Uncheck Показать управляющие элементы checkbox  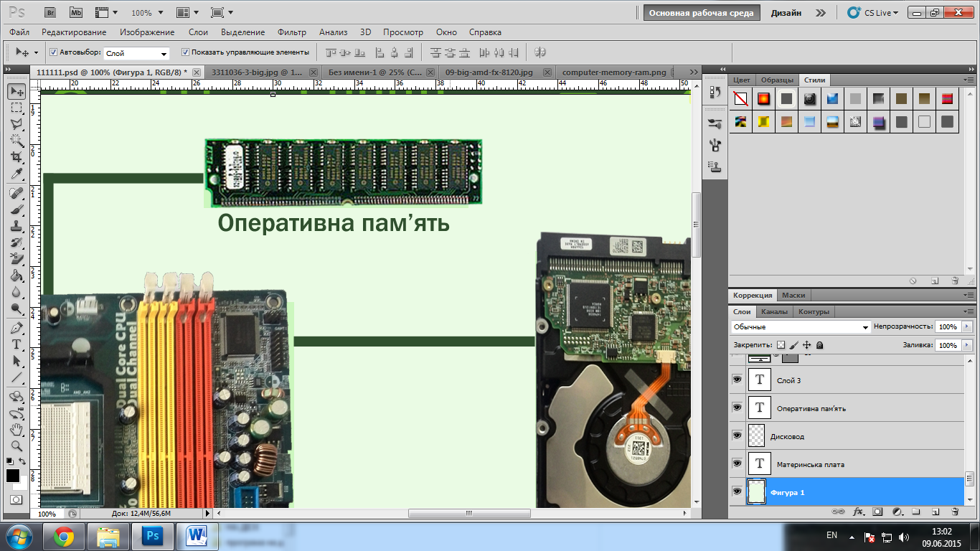185,52
